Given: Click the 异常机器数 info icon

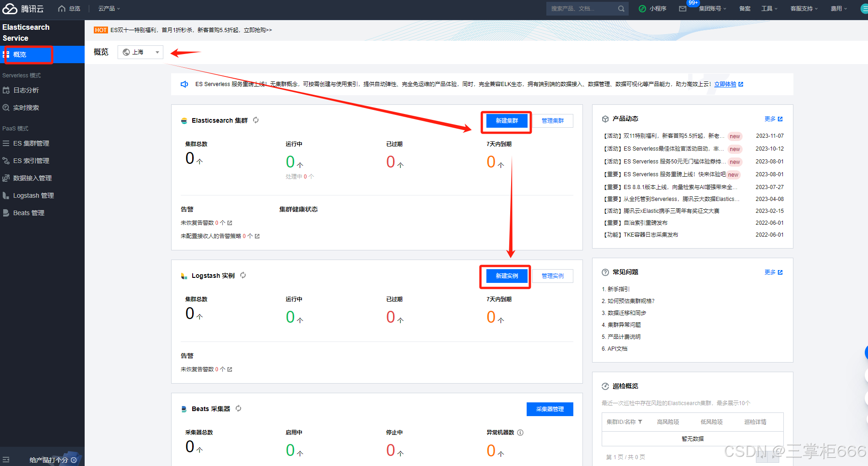Looking at the screenshot, I should (520, 433).
